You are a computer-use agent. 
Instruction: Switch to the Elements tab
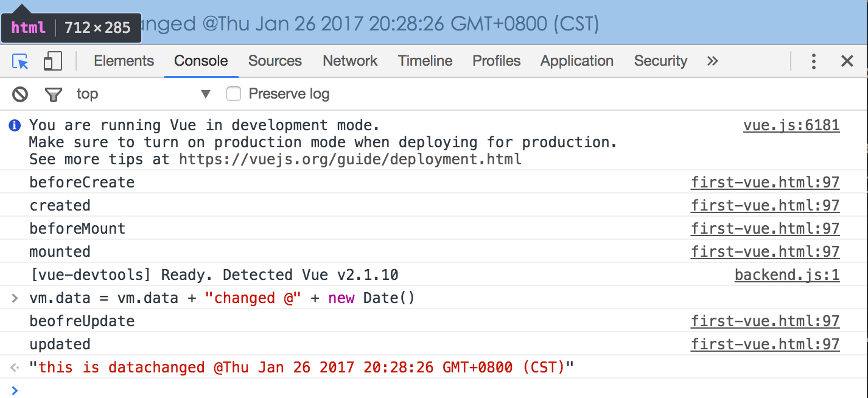pos(124,61)
